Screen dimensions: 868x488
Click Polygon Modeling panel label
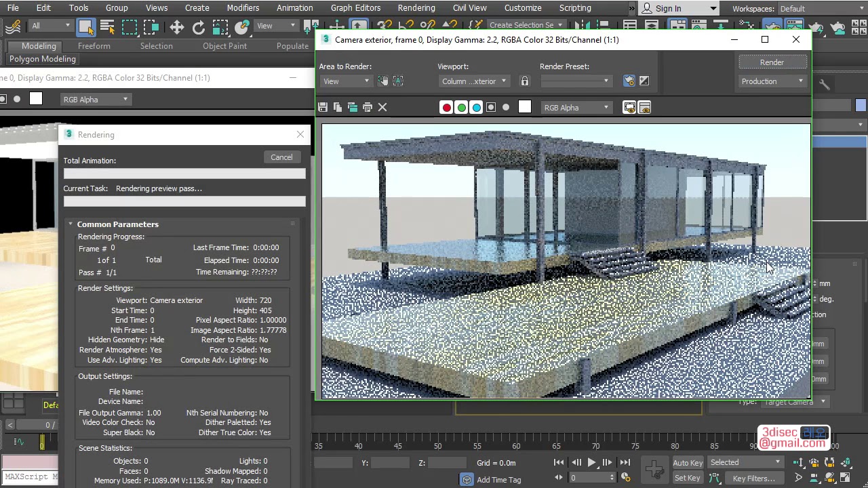43,59
